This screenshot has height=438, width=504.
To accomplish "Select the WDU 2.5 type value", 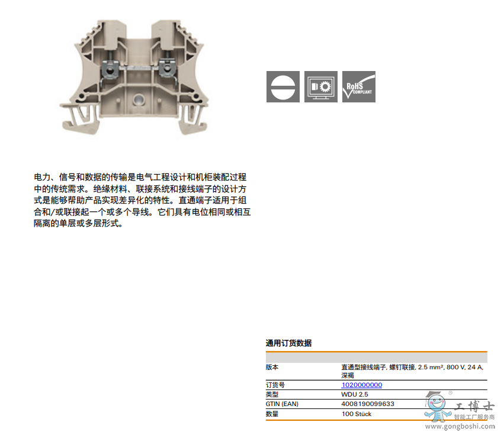I will tap(355, 394).
